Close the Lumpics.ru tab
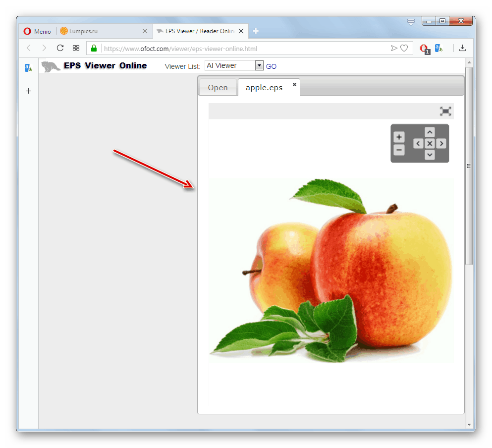This screenshot has height=448, width=492. click(x=145, y=31)
